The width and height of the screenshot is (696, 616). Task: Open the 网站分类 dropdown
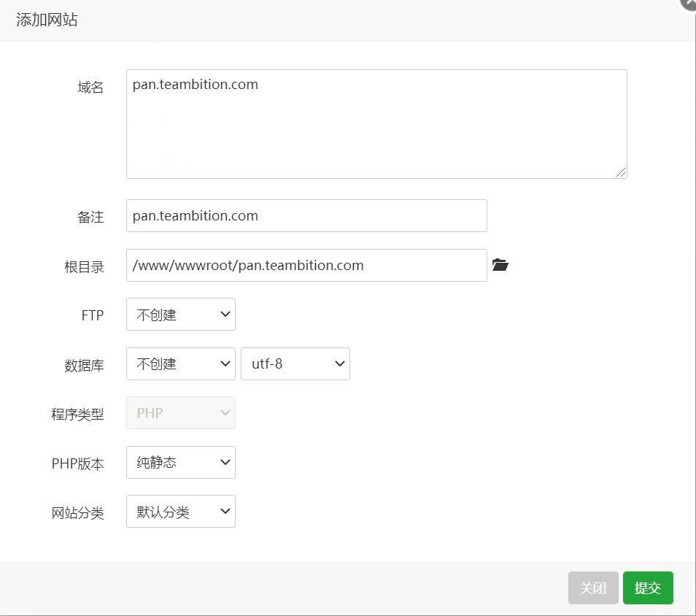180,511
